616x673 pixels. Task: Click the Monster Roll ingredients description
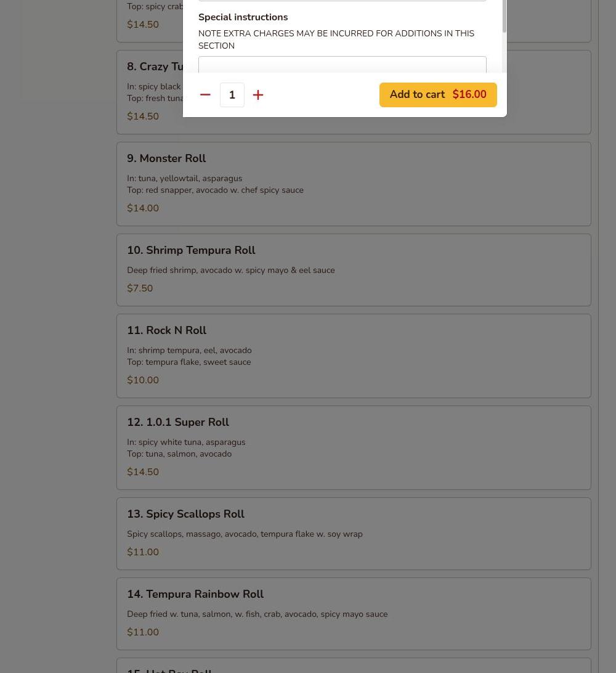pyautogui.click(x=216, y=184)
